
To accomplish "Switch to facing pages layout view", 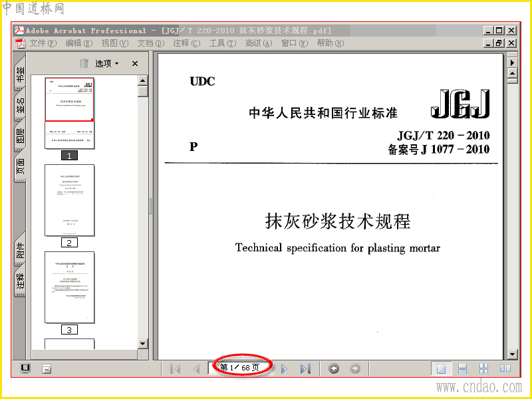I will click(x=505, y=368).
